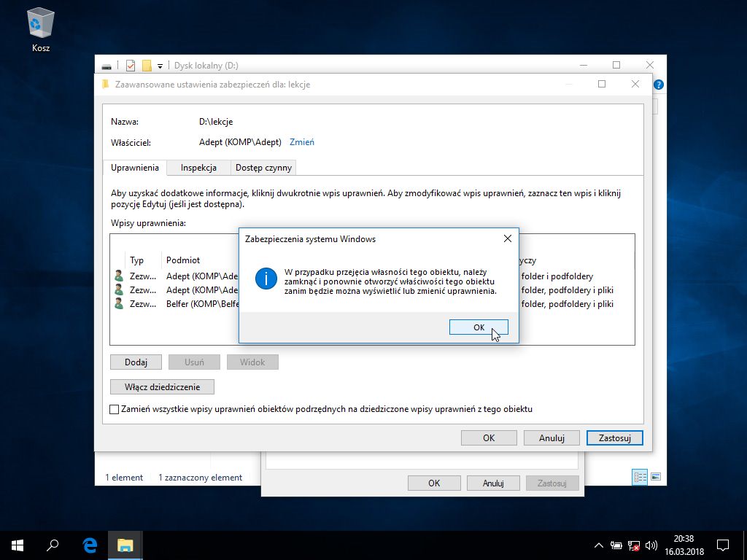The height and width of the screenshot is (560, 747).
Task: Click Anuluj in the properties window behind
Action: (493, 483)
